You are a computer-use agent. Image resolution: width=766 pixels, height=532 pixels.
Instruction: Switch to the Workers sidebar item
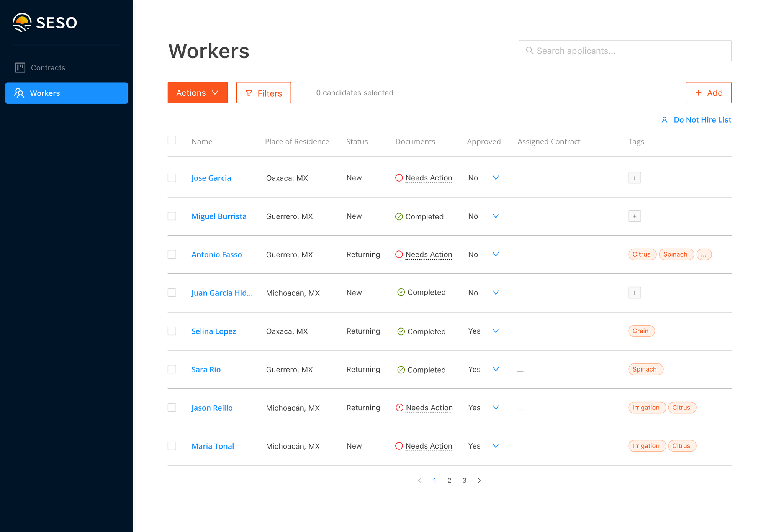click(x=66, y=93)
